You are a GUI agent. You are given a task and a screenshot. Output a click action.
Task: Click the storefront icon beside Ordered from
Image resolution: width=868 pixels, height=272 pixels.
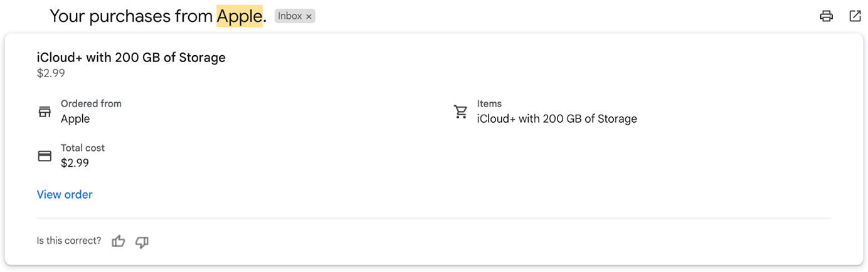click(x=45, y=112)
